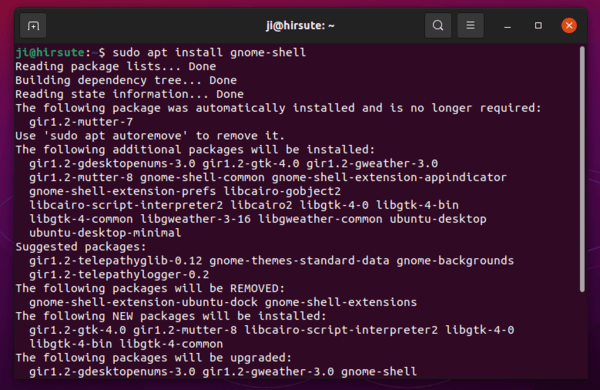Click the line "Use 'sudo apt autoremove' to remove it."

point(150,135)
